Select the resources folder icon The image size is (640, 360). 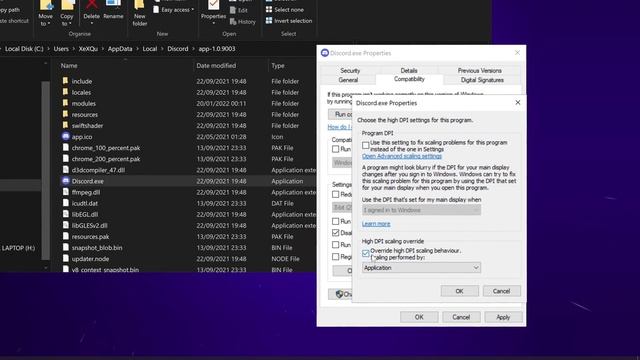click(65, 114)
